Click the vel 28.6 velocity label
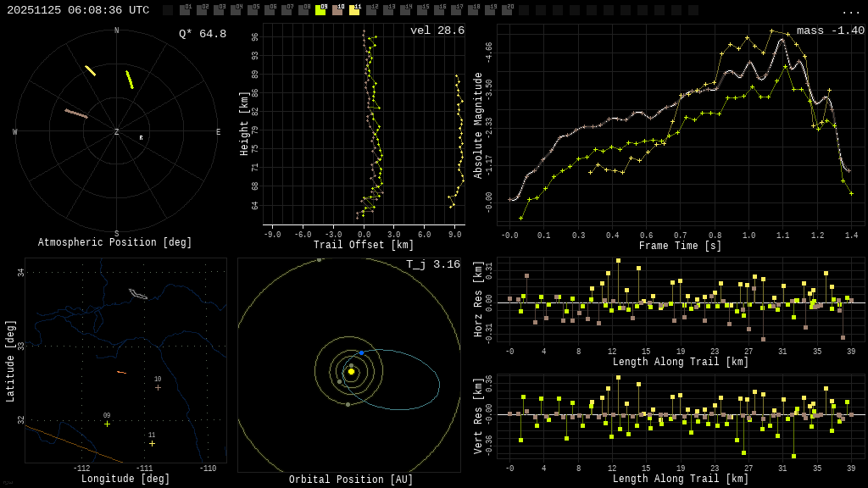 click(x=437, y=30)
